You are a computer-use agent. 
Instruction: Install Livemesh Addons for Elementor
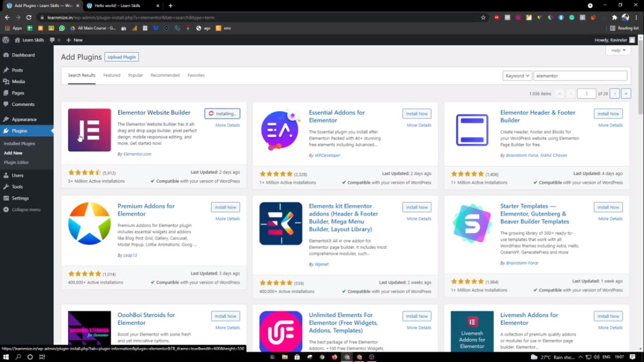pos(608,316)
